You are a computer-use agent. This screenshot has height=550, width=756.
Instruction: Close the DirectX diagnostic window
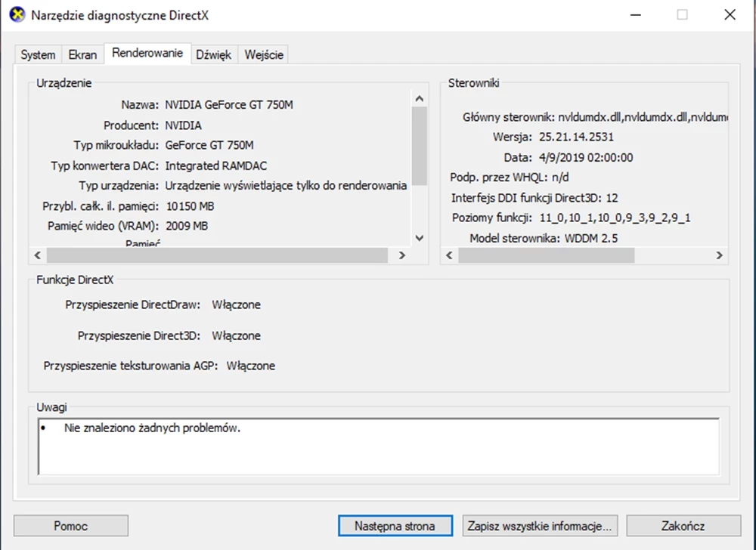[x=730, y=15]
